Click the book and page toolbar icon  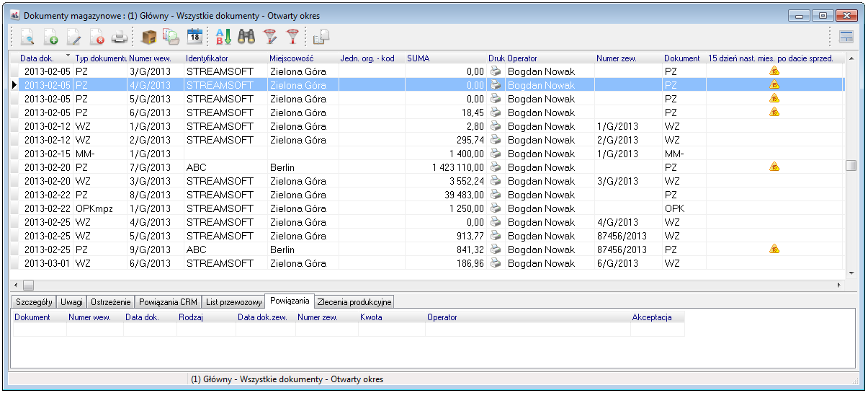(321, 37)
